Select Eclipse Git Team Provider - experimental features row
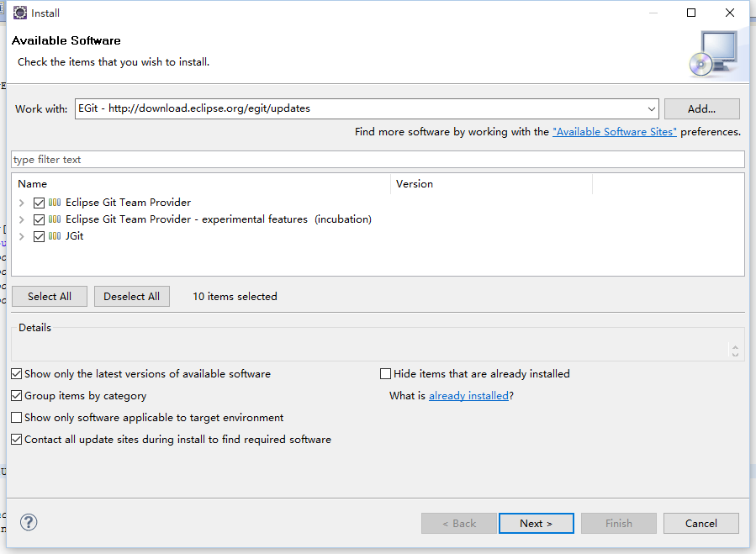 coord(219,219)
